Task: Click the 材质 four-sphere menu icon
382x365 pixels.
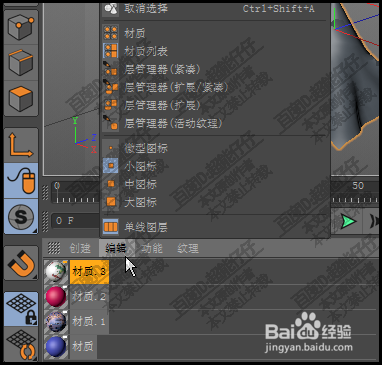Action: (x=111, y=33)
